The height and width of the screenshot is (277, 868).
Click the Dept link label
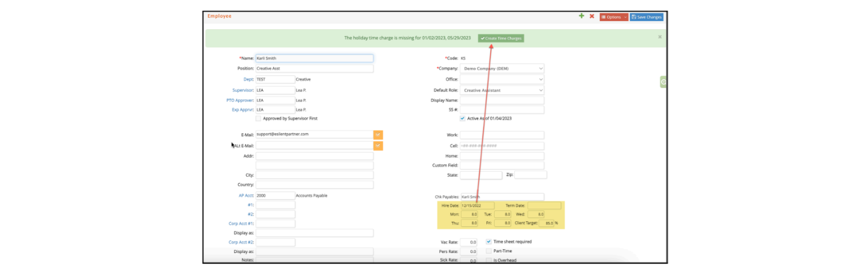pos(249,79)
